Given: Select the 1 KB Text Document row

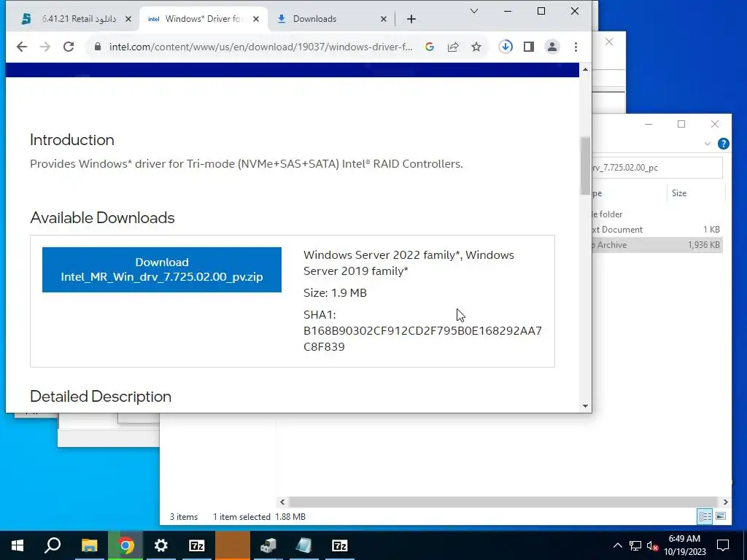Looking at the screenshot, I should 657,230.
